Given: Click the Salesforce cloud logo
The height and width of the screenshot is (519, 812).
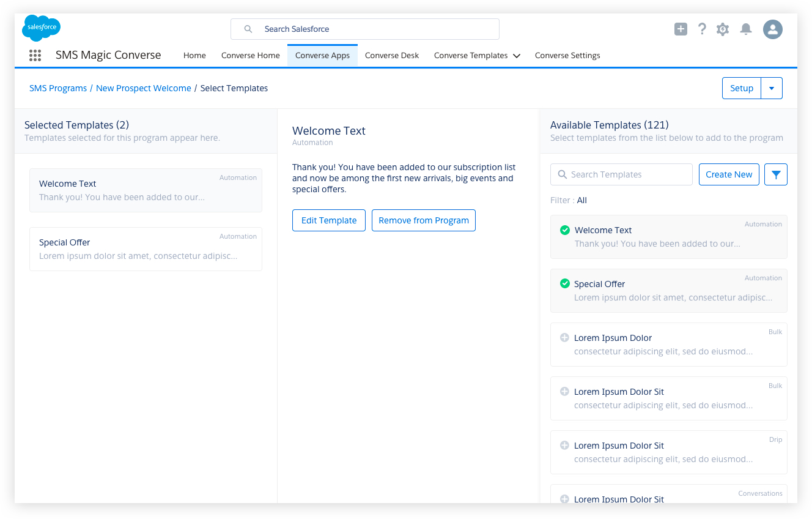Looking at the screenshot, I should [41, 28].
